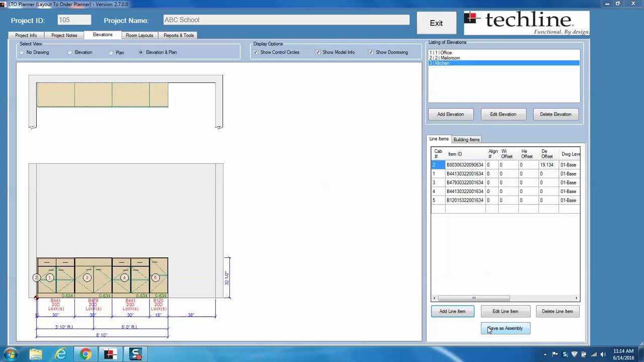Select control circle 3 on the middle cabinet
644x362 pixels.
(87, 278)
